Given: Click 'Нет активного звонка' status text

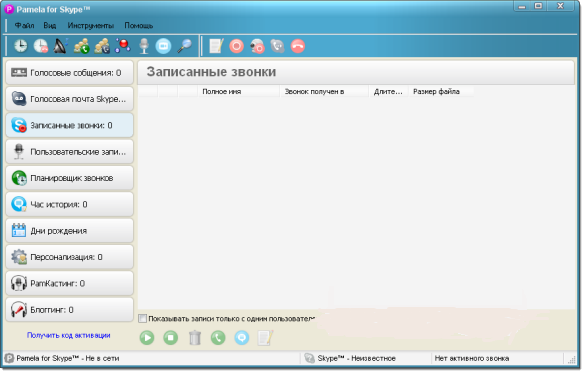Looking at the screenshot, I should [x=472, y=358].
